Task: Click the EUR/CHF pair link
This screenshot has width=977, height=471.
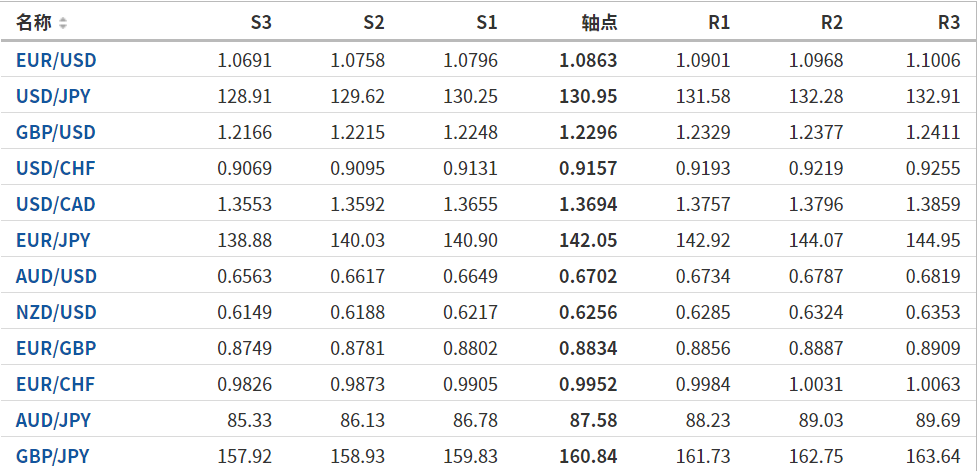Action: click(56, 384)
